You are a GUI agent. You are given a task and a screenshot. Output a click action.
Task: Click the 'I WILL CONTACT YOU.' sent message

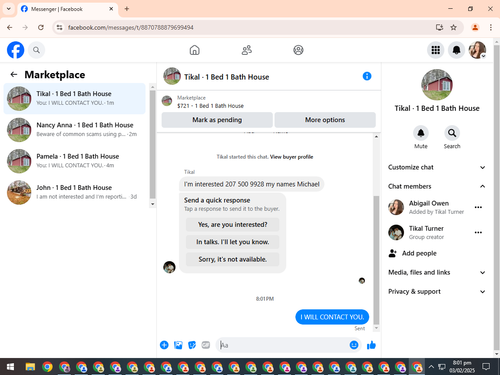point(332,317)
